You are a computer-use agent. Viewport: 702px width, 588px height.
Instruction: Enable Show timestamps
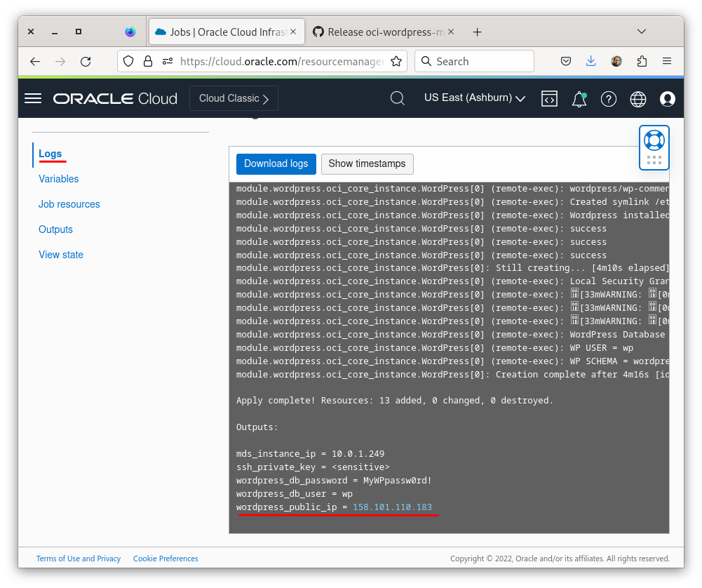[x=367, y=163]
